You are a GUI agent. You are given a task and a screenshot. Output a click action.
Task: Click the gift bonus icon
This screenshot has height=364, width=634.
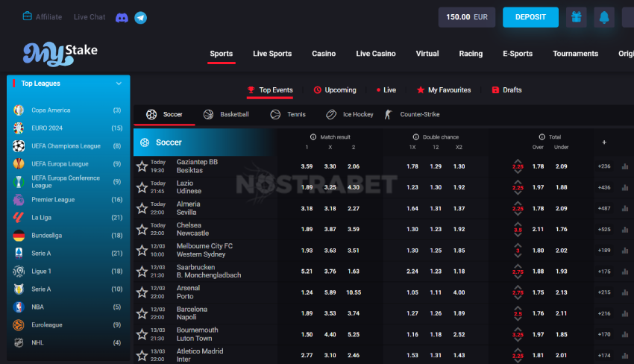[x=576, y=17]
